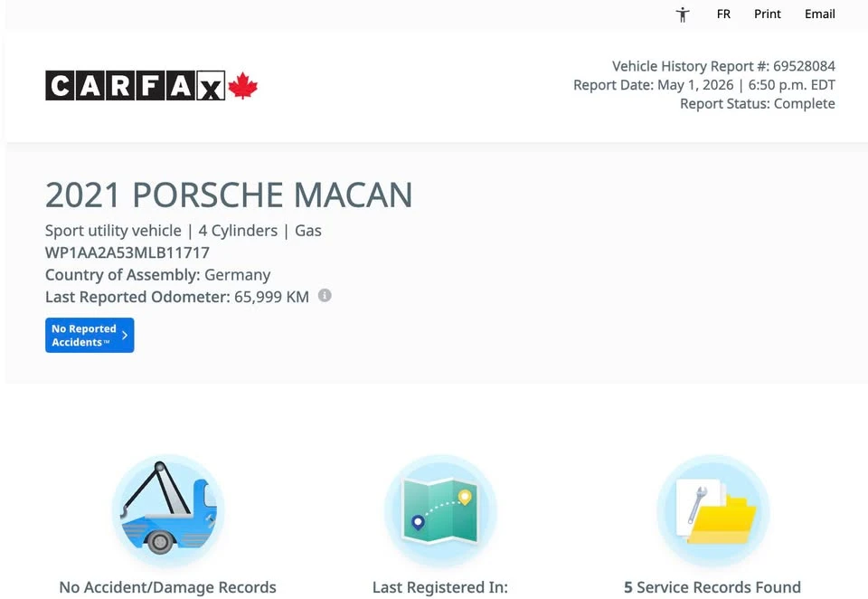Switch language to FR
The image size is (868, 599).
[723, 14]
